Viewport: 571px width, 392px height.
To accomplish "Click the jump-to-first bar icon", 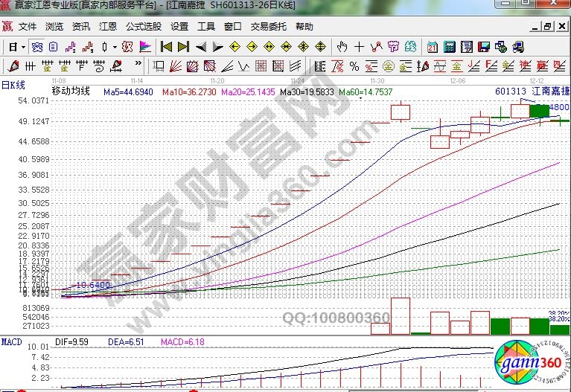I will (167, 47).
